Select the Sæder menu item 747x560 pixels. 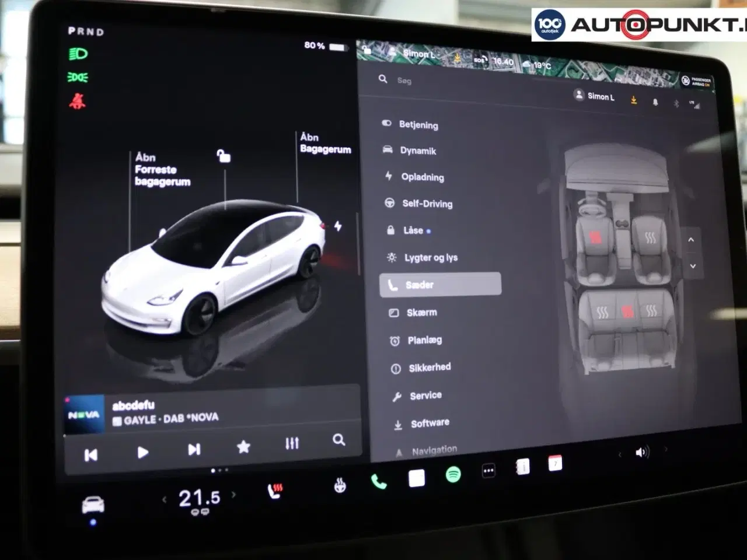tap(441, 285)
